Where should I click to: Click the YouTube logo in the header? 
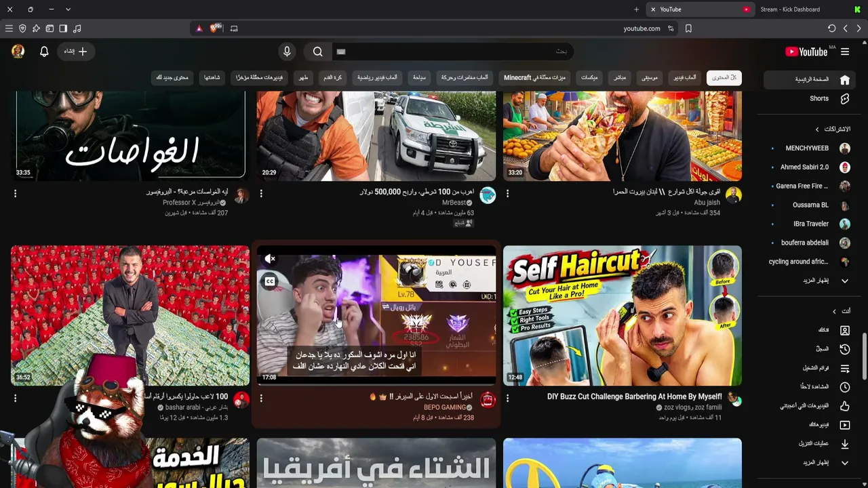[x=806, y=52]
